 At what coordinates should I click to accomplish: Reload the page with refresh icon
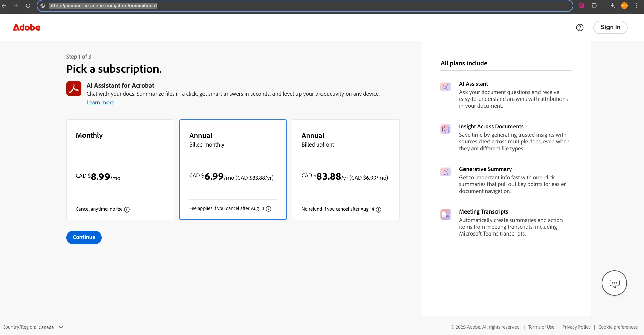click(28, 6)
